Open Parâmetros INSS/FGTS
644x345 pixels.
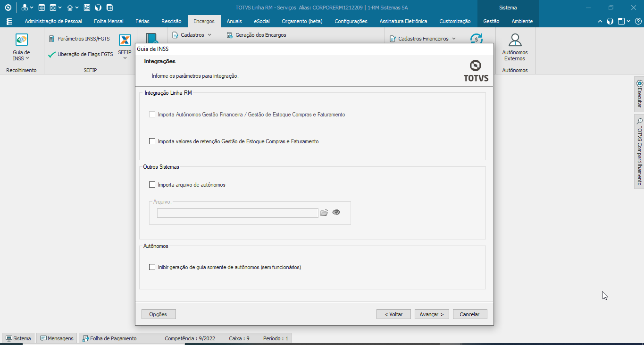(x=79, y=39)
